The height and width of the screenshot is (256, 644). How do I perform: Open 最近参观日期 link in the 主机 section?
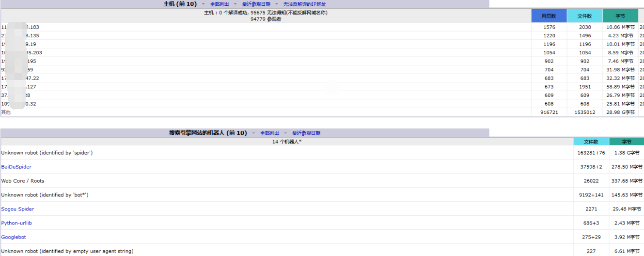click(x=256, y=4)
